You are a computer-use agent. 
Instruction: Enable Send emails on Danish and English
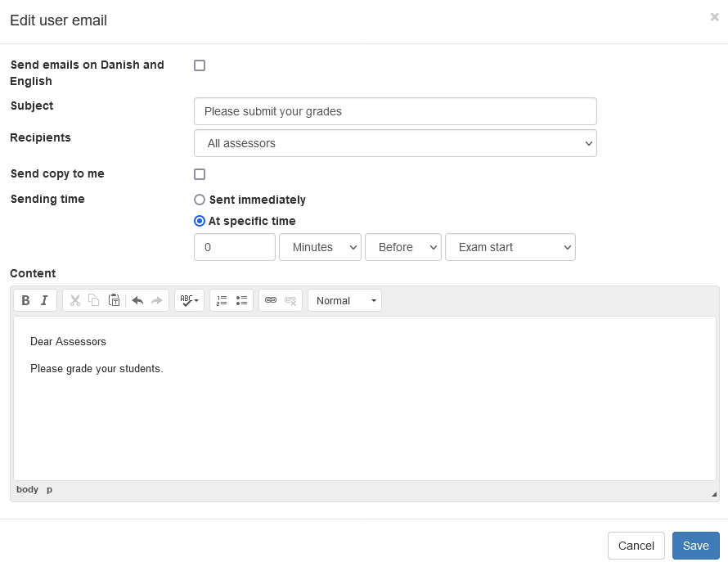pyautogui.click(x=200, y=65)
